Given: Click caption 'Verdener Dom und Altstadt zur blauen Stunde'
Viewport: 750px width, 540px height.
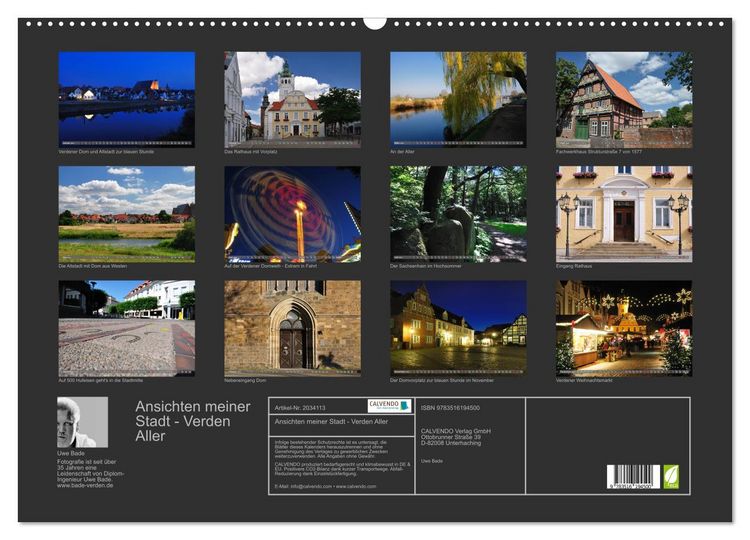Looking at the screenshot, I should [106, 152].
